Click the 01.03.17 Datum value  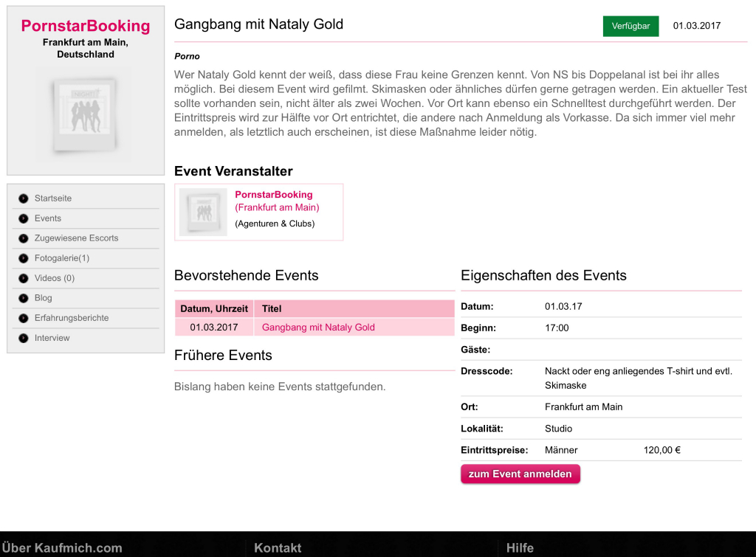(x=563, y=306)
